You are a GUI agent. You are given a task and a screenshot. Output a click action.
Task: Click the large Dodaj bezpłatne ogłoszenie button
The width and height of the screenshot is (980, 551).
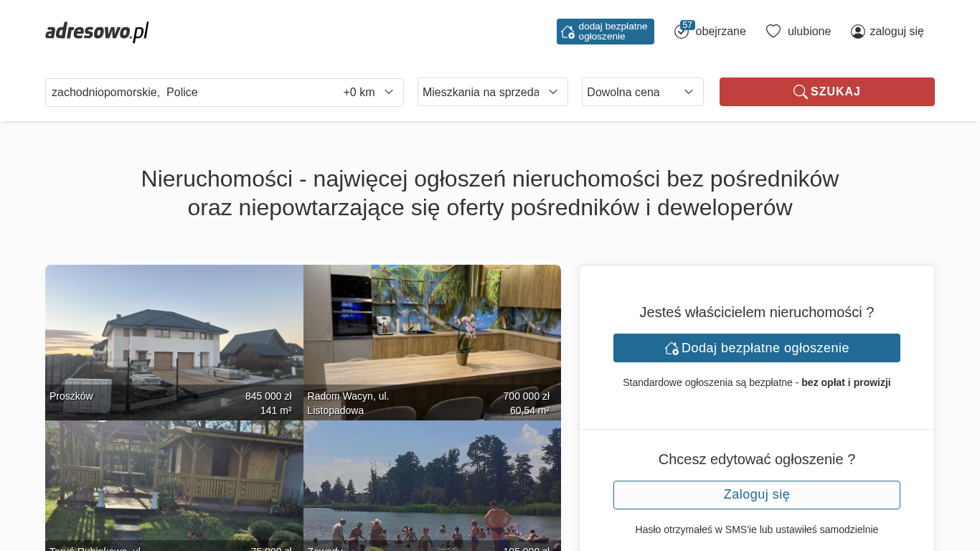(x=756, y=348)
